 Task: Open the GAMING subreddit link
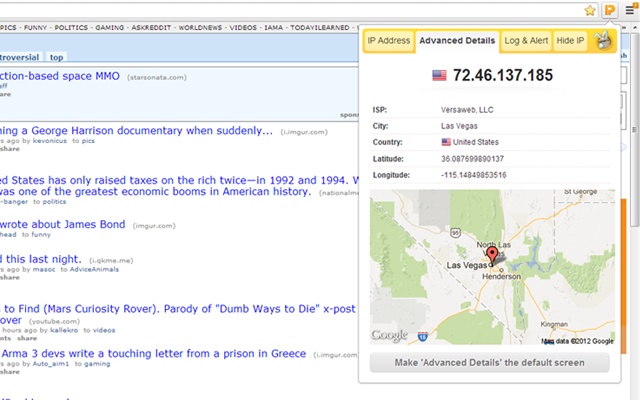109,28
